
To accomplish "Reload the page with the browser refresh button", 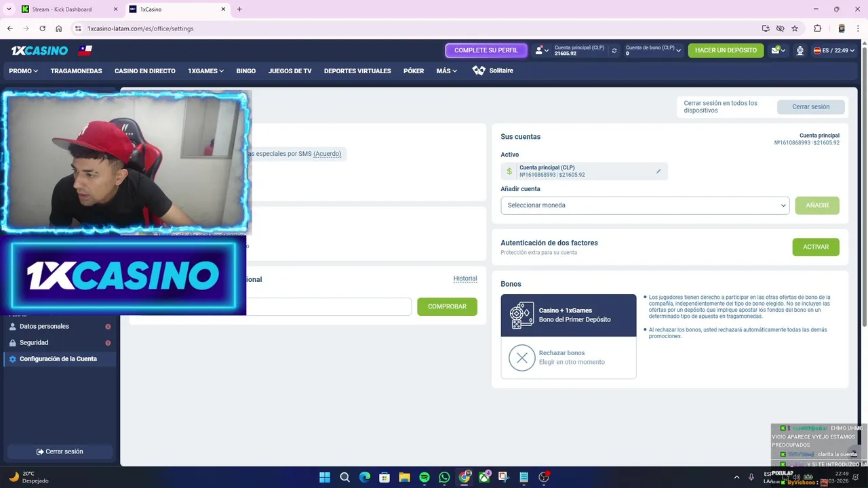I will click(42, 28).
